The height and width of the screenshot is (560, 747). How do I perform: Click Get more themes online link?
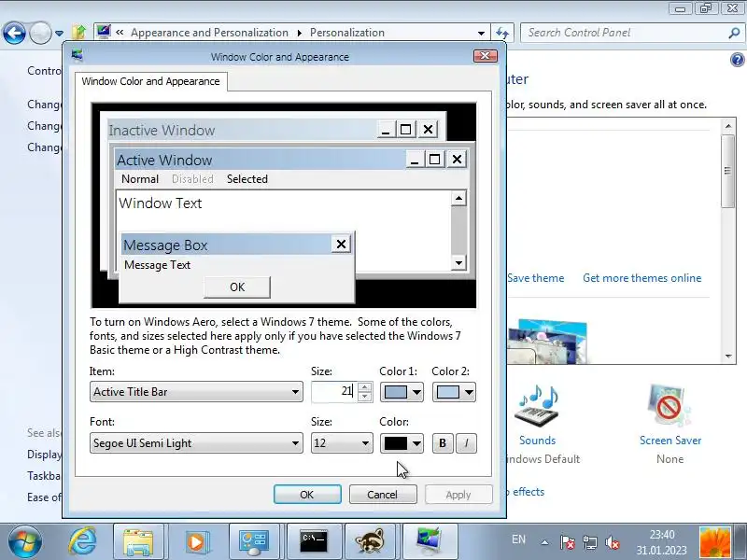pos(641,278)
